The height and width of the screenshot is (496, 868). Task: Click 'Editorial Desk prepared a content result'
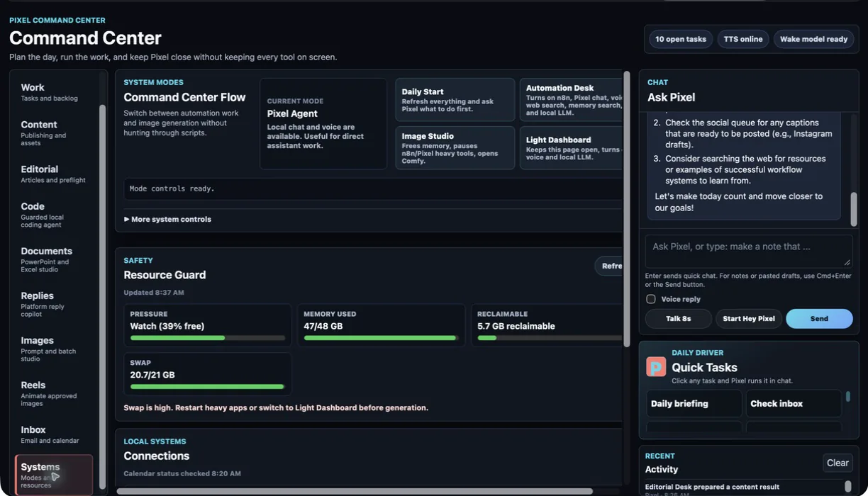[x=712, y=487]
